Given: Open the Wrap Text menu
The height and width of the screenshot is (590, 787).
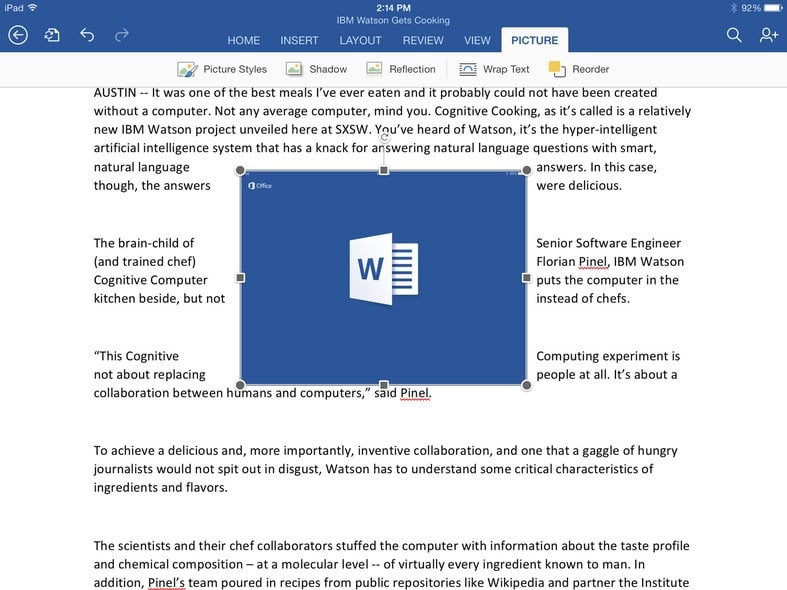Looking at the screenshot, I should point(494,69).
